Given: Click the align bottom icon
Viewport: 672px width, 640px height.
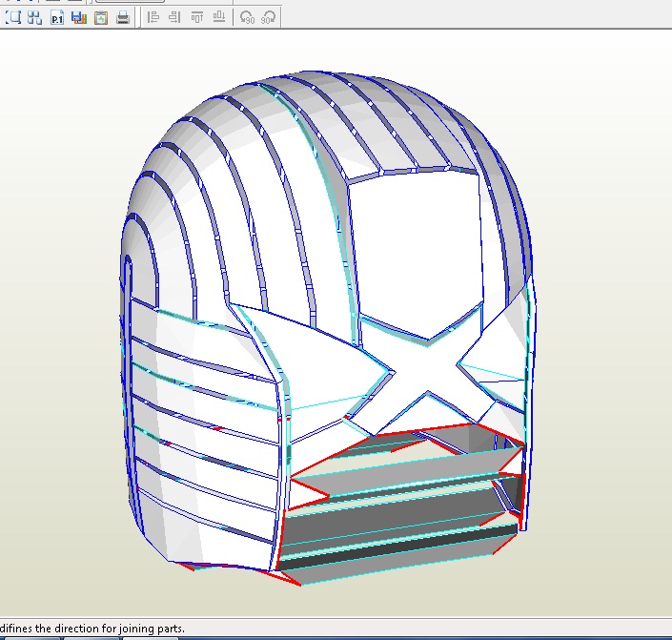Looking at the screenshot, I should point(219,17).
